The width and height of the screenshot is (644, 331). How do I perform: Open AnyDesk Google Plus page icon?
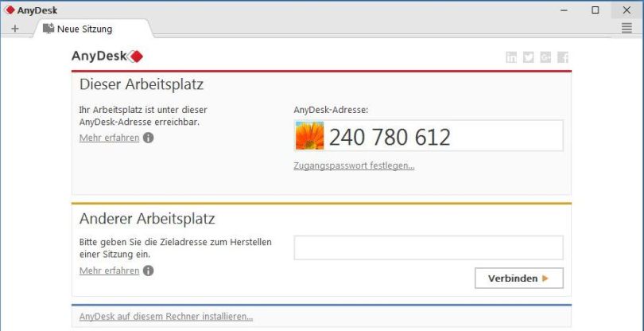pyautogui.click(x=545, y=57)
